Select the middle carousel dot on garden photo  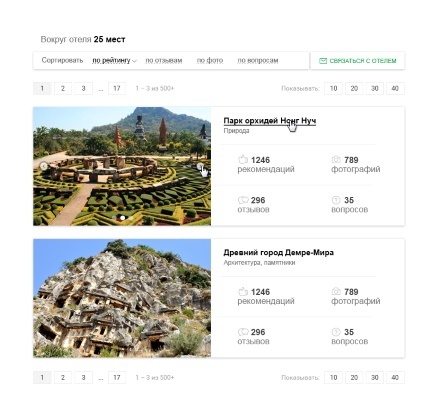point(122,218)
